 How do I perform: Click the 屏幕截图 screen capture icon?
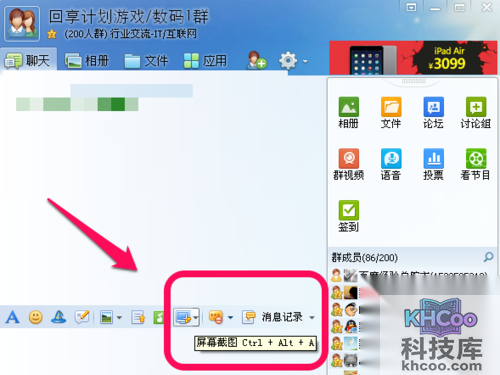click(183, 317)
